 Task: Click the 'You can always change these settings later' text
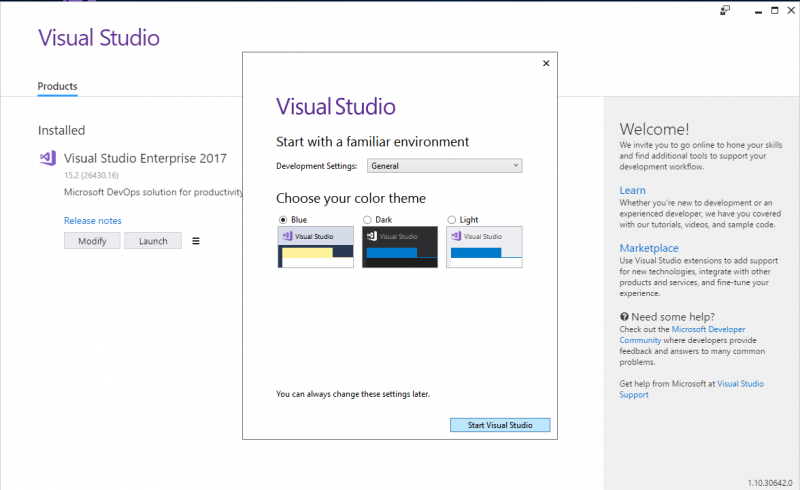353,394
